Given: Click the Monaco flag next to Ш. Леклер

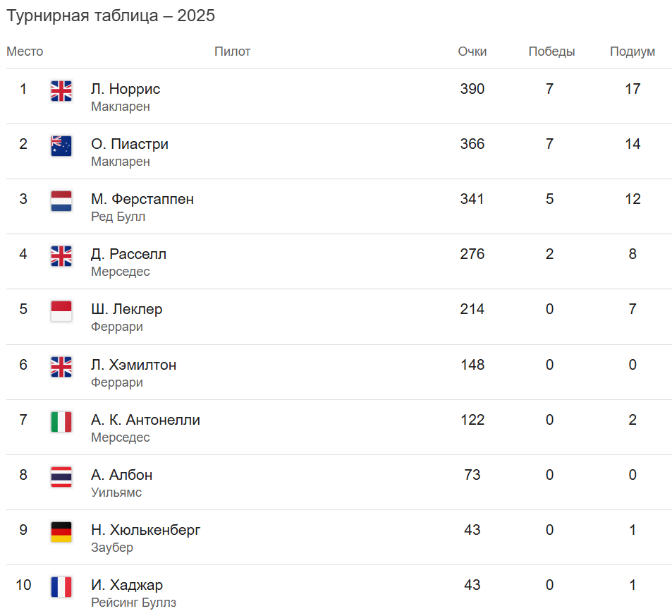Looking at the screenshot, I should click(61, 311).
